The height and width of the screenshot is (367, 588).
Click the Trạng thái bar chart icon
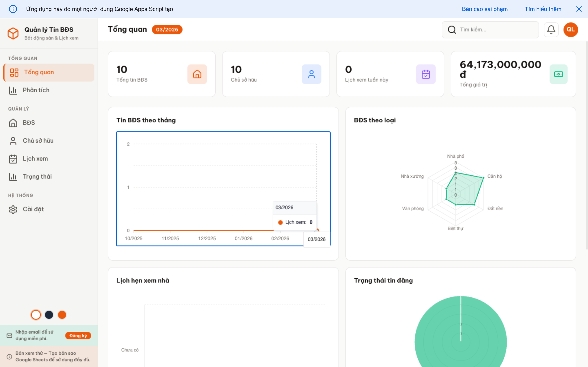tap(13, 176)
